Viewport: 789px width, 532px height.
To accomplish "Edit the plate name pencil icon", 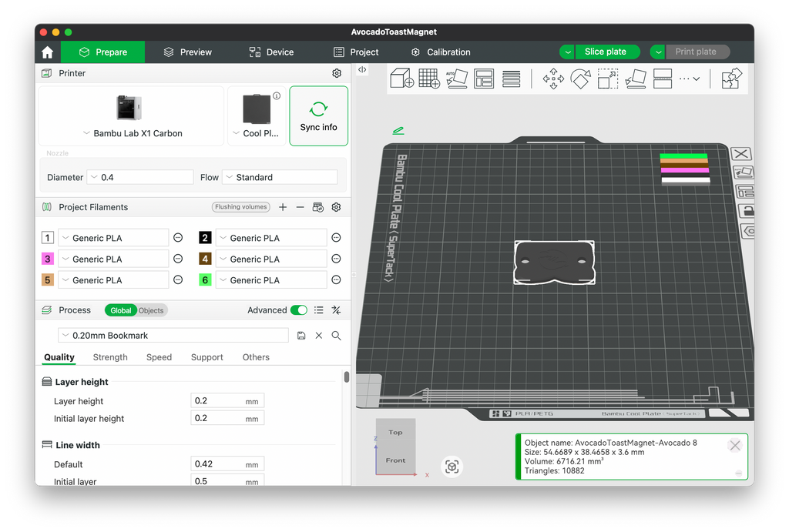I will click(398, 131).
